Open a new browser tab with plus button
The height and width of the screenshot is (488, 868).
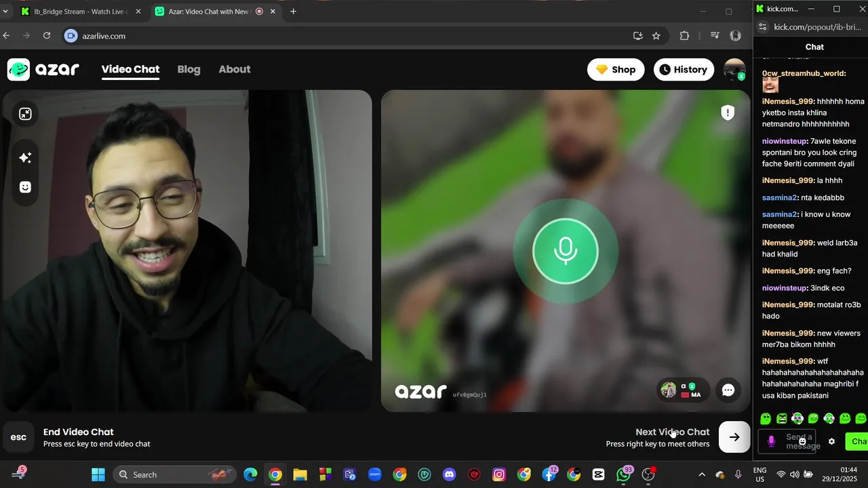pyautogui.click(x=293, y=12)
